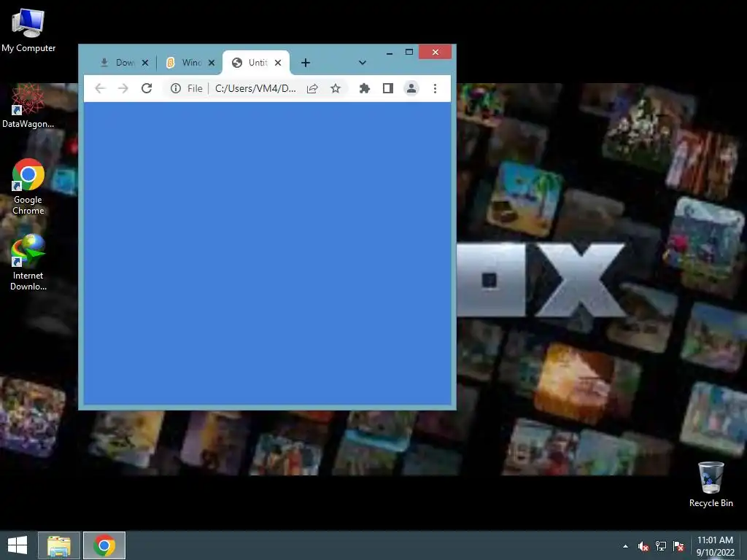Open the Action Center flag icon

point(678,546)
